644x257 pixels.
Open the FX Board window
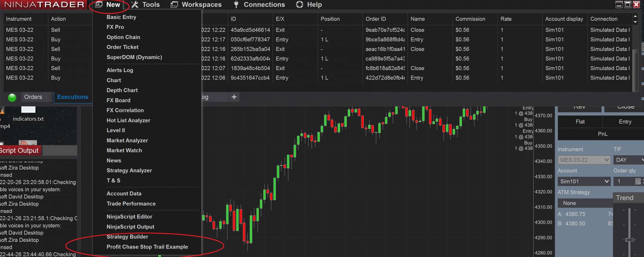click(118, 100)
